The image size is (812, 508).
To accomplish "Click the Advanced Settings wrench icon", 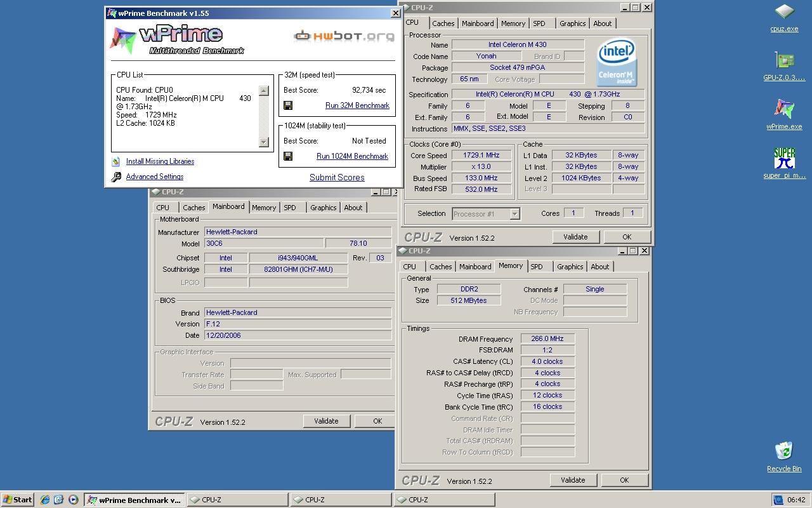I will point(116,177).
